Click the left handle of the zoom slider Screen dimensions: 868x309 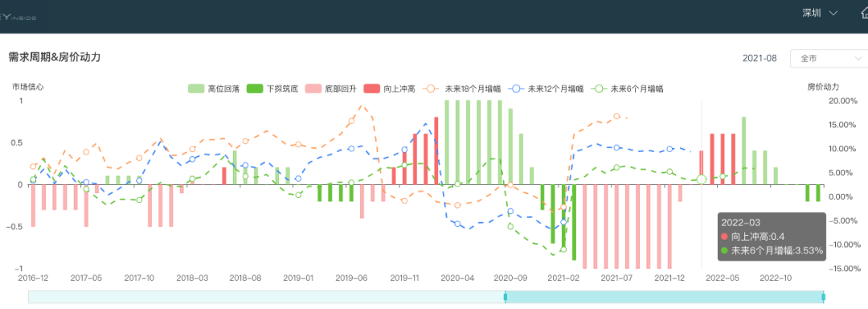[x=505, y=298]
